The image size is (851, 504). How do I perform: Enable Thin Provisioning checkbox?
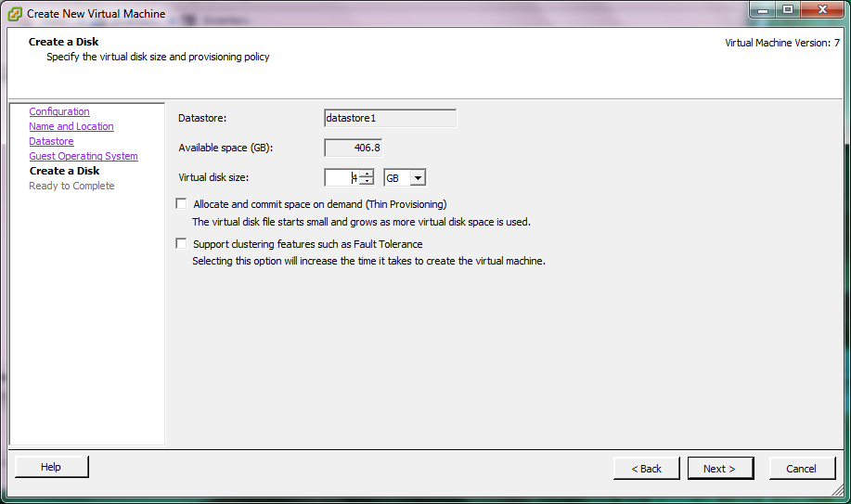pos(181,203)
